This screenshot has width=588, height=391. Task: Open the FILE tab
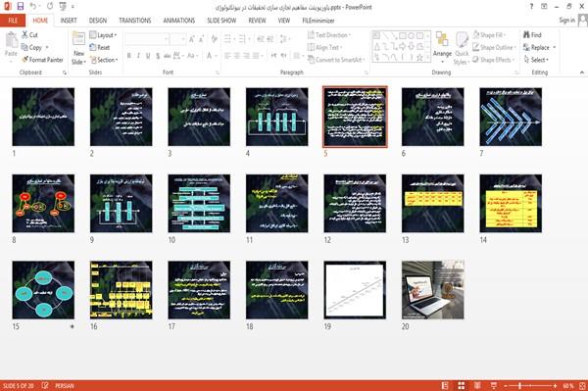[13, 21]
